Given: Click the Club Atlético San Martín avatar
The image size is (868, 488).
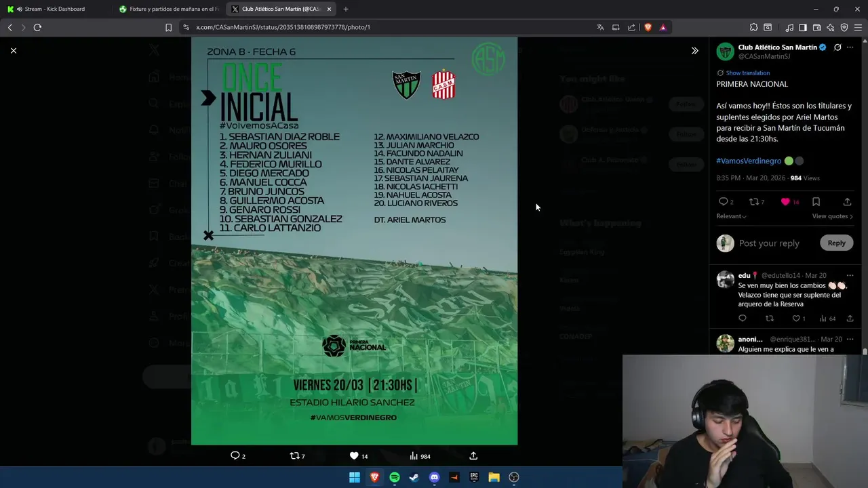Looking at the screenshot, I should click(x=725, y=52).
